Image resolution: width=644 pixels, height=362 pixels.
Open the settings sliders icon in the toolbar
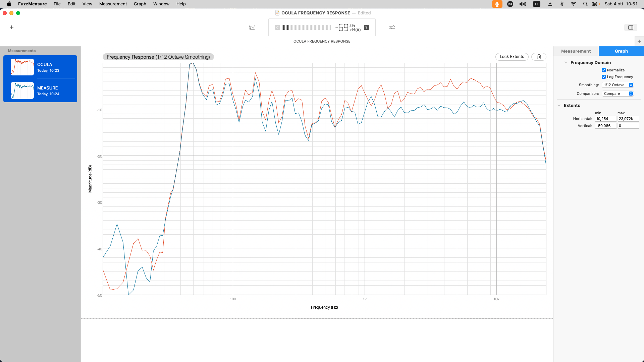click(x=392, y=27)
